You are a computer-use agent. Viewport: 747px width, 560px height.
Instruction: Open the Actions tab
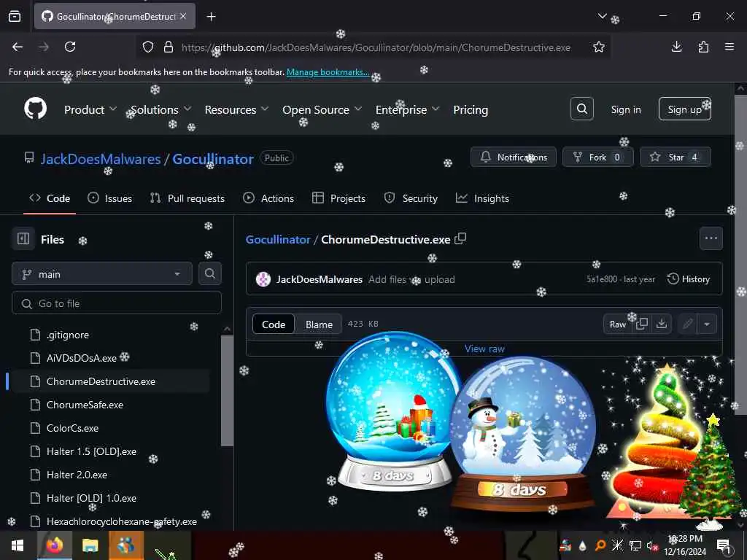268,198
